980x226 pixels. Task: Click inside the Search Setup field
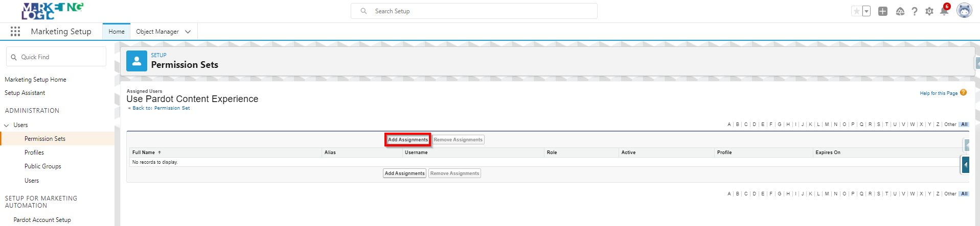click(x=474, y=11)
